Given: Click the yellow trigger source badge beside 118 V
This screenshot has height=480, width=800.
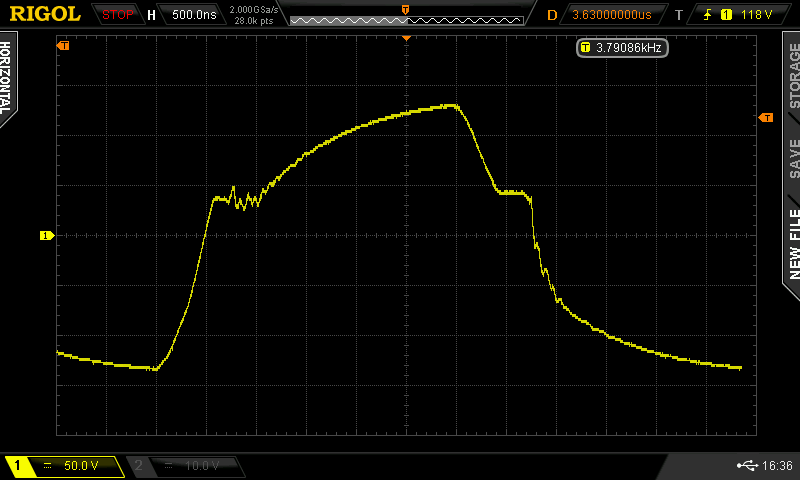Looking at the screenshot, I should pos(726,15).
